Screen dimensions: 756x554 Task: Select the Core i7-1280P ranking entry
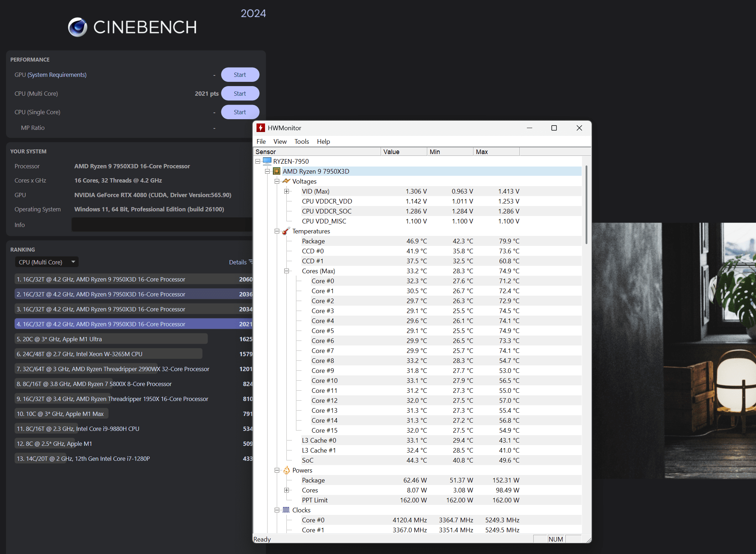coord(133,459)
